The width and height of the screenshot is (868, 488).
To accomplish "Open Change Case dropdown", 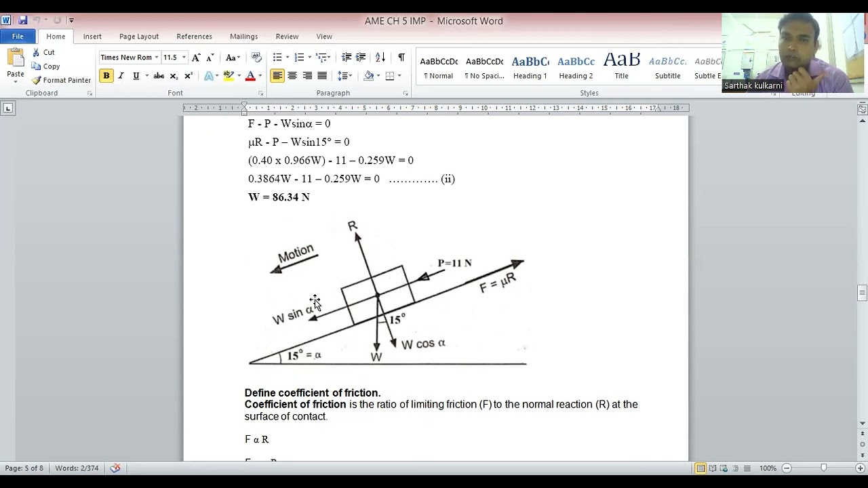I will 233,58.
